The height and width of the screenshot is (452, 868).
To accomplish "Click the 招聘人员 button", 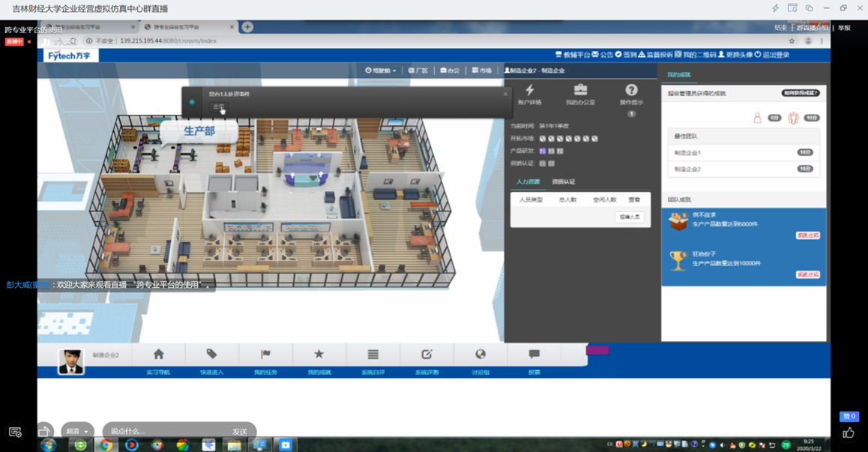I will pyautogui.click(x=629, y=217).
